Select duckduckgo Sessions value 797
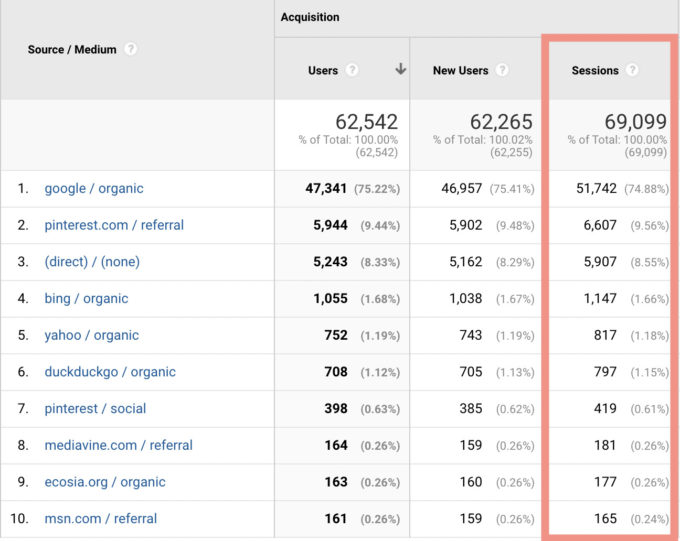Image resolution: width=680 pixels, height=541 pixels. click(605, 372)
